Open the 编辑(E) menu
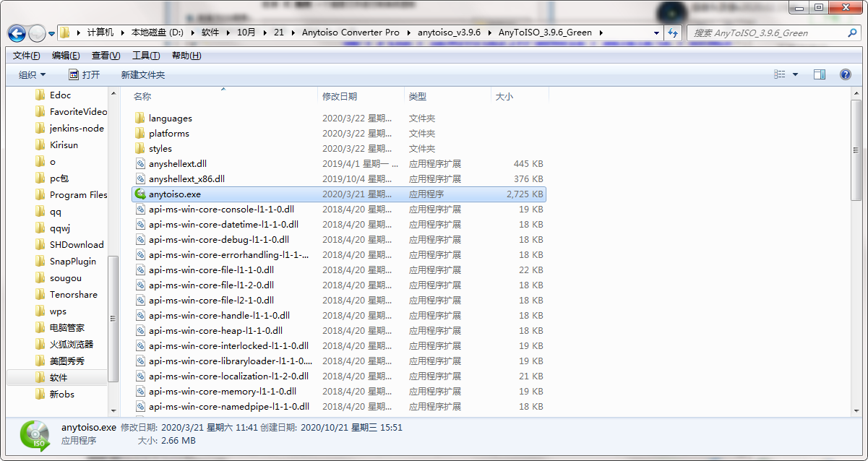The image size is (868, 461). (x=66, y=56)
